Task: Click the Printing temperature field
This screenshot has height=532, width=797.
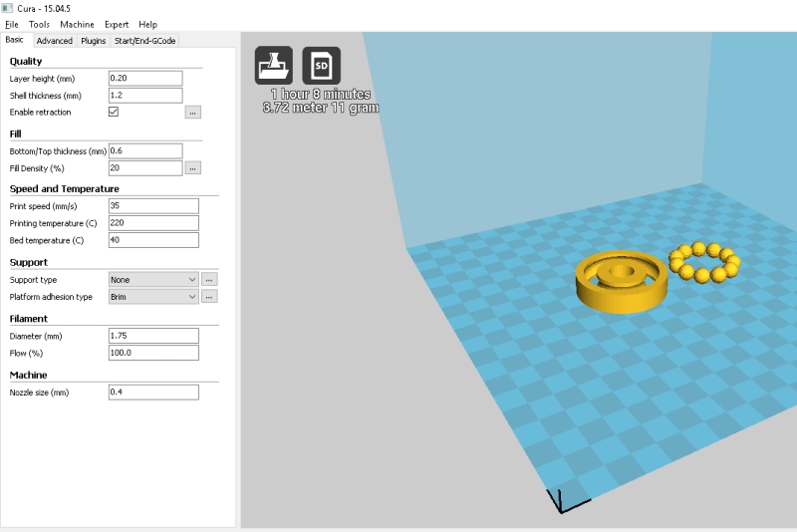Action: (153, 223)
